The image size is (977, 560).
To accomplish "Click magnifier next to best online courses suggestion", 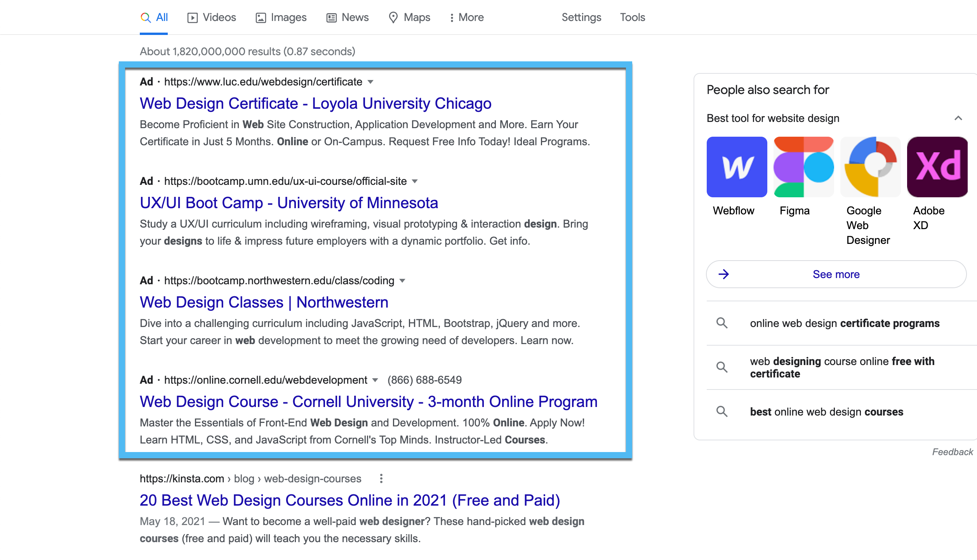I will pos(722,411).
